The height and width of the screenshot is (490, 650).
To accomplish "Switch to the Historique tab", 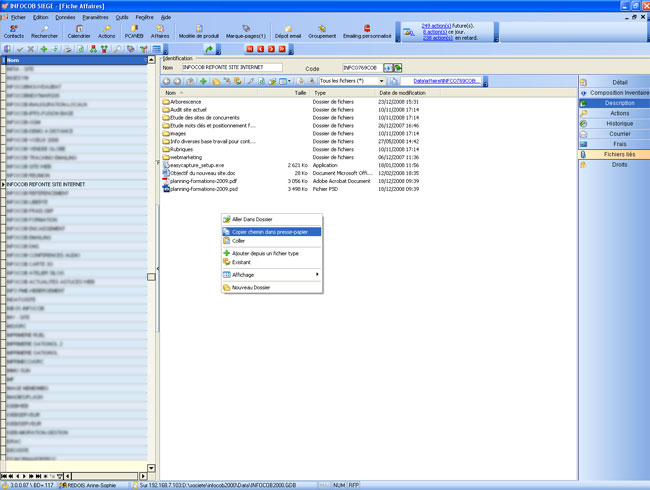I will (614, 124).
